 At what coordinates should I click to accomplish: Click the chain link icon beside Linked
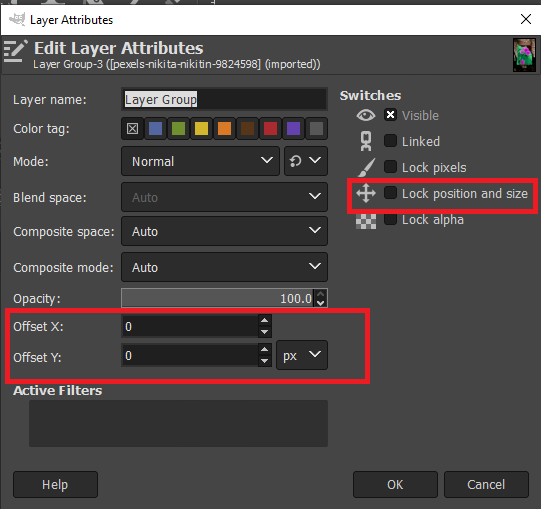[x=366, y=141]
